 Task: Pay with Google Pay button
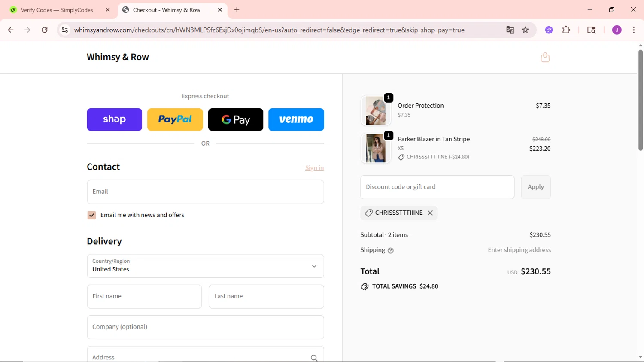point(236,119)
